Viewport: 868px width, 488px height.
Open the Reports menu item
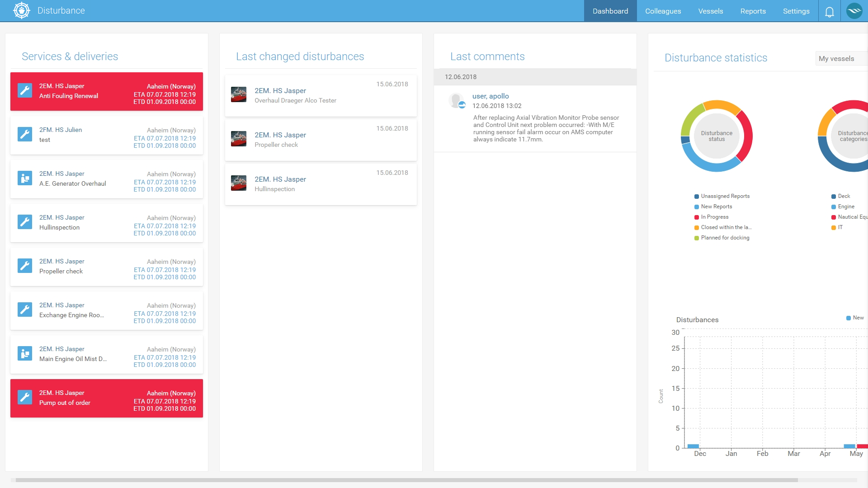(x=753, y=11)
